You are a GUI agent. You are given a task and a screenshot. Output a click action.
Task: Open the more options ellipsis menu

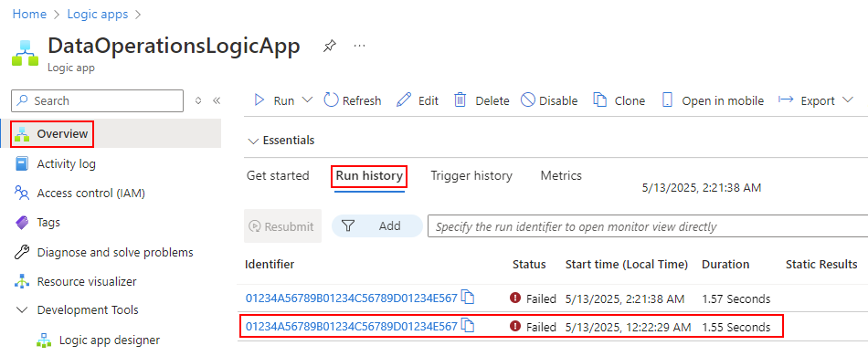click(x=360, y=46)
